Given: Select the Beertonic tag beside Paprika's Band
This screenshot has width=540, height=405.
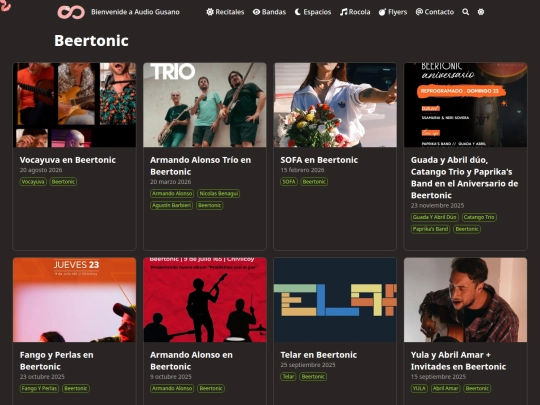Looking at the screenshot, I should coord(467,229).
